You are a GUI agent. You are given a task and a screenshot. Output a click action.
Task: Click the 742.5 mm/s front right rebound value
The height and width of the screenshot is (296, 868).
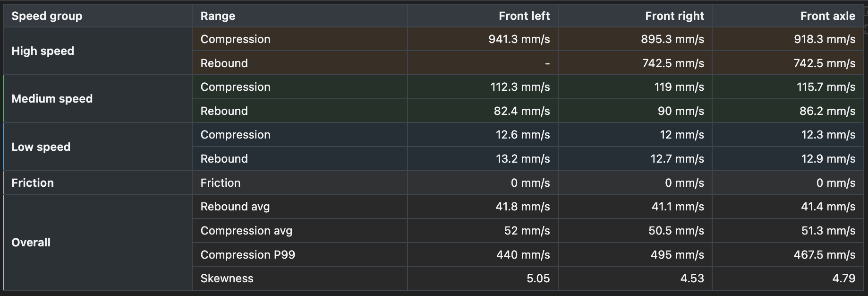pyautogui.click(x=673, y=63)
